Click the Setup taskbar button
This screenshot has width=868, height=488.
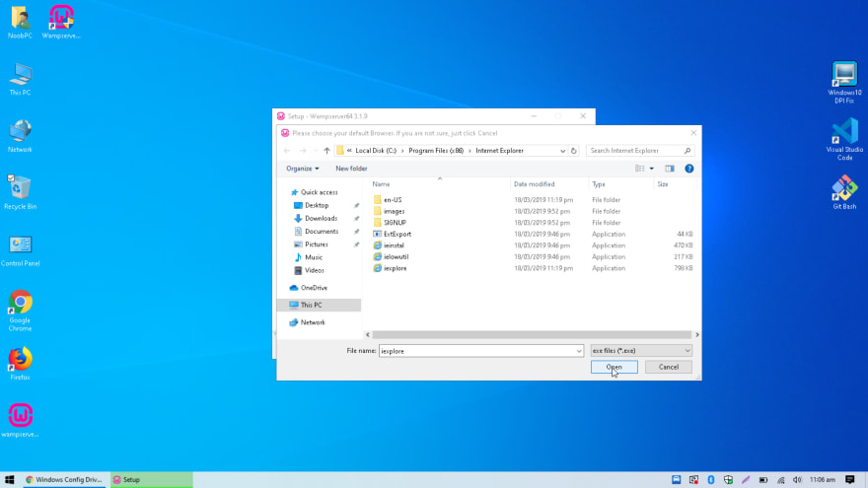point(151,480)
